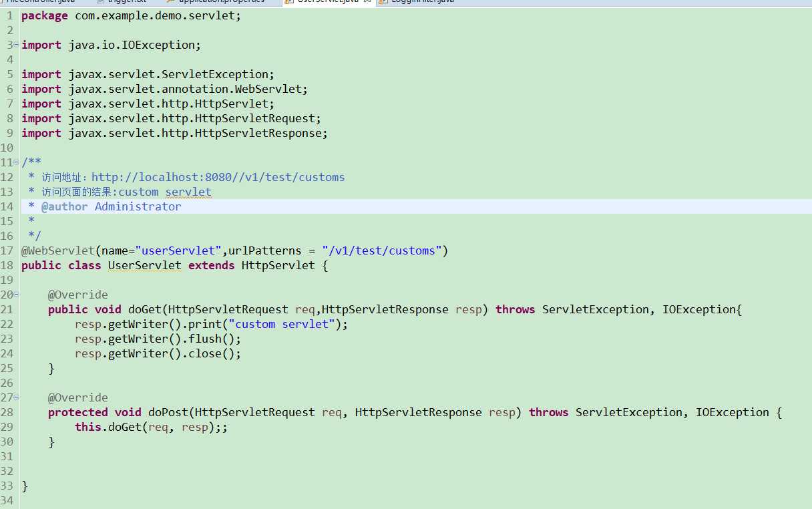
Task: Click the urlPatterns attribute
Action: coord(264,250)
